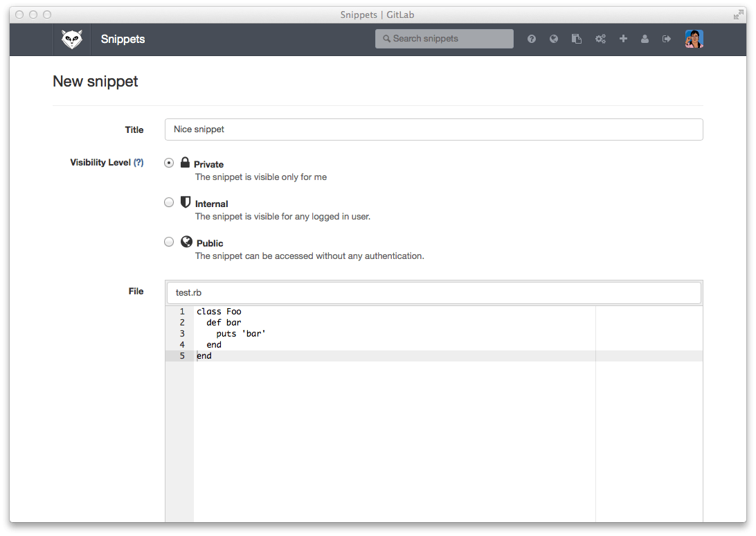
Task: Click line 3 puts 'bar' in editor
Action: (x=241, y=334)
